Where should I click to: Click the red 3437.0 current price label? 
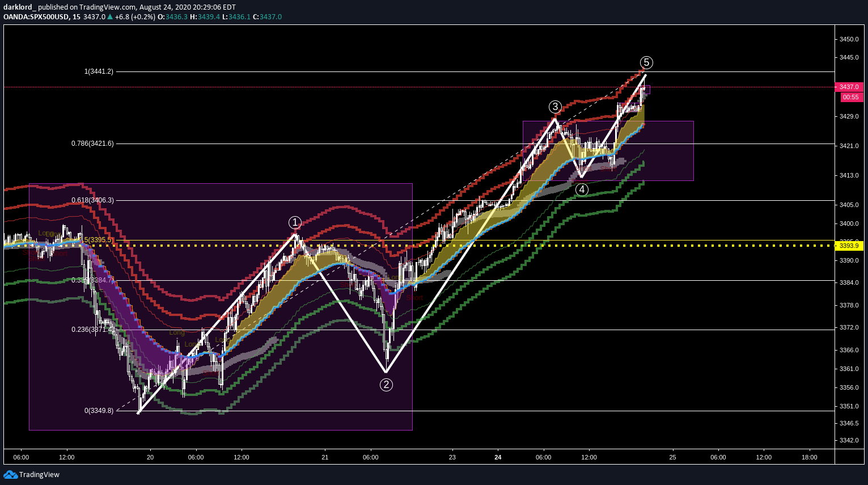(x=849, y=87)
